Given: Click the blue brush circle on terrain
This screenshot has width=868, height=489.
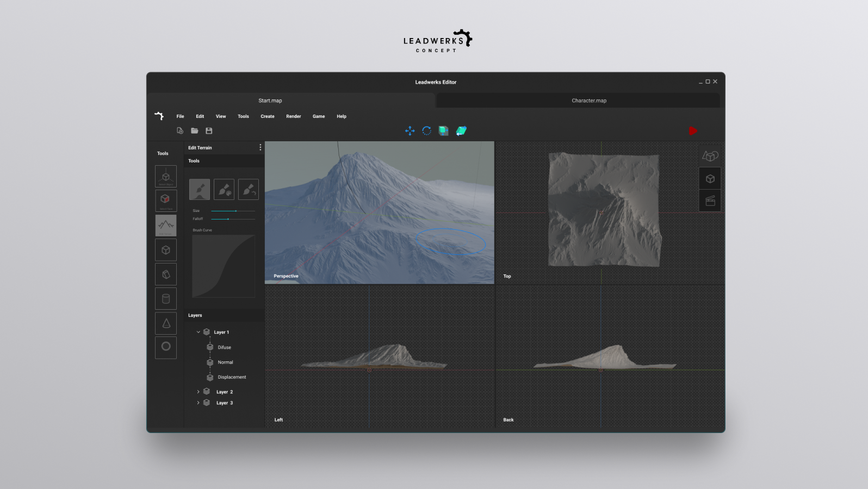Looking at the screenshot, I should 451,242.
